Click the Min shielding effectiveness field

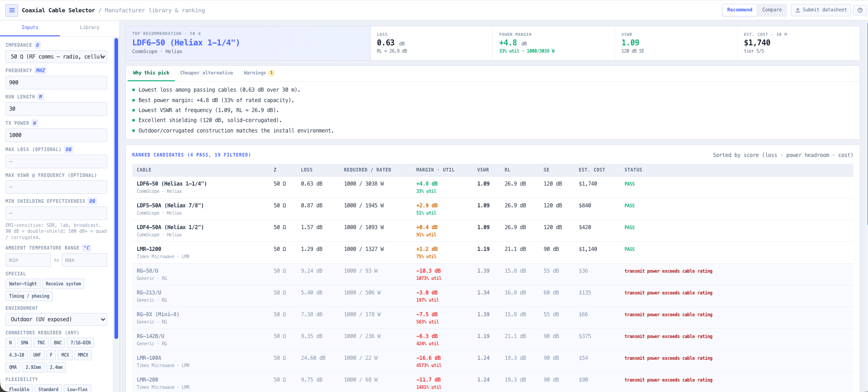coord(56,213)
